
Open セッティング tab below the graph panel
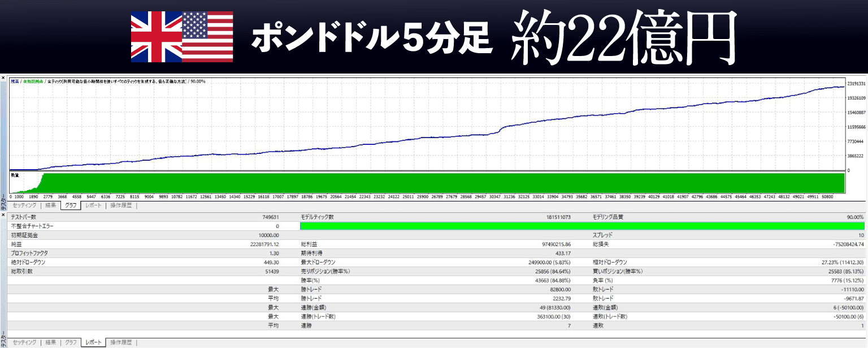coord(24,205)
